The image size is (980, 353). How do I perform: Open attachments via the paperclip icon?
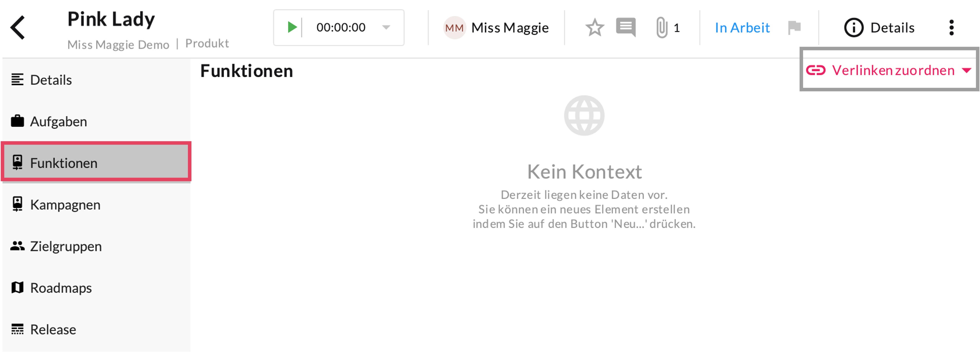661,28
